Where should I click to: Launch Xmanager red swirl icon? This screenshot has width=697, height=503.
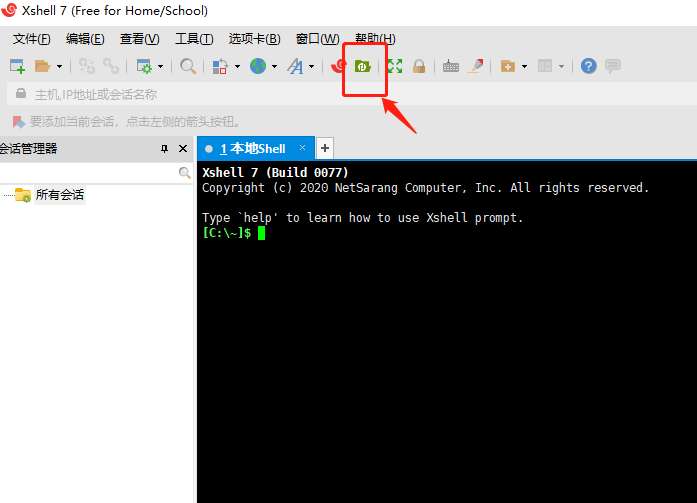pos(338,66)
